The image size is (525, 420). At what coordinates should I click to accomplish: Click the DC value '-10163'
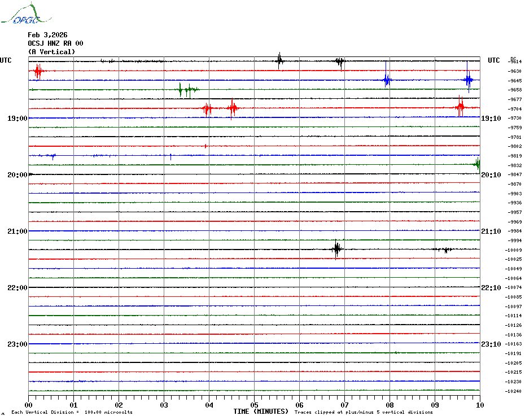[513, 344]
